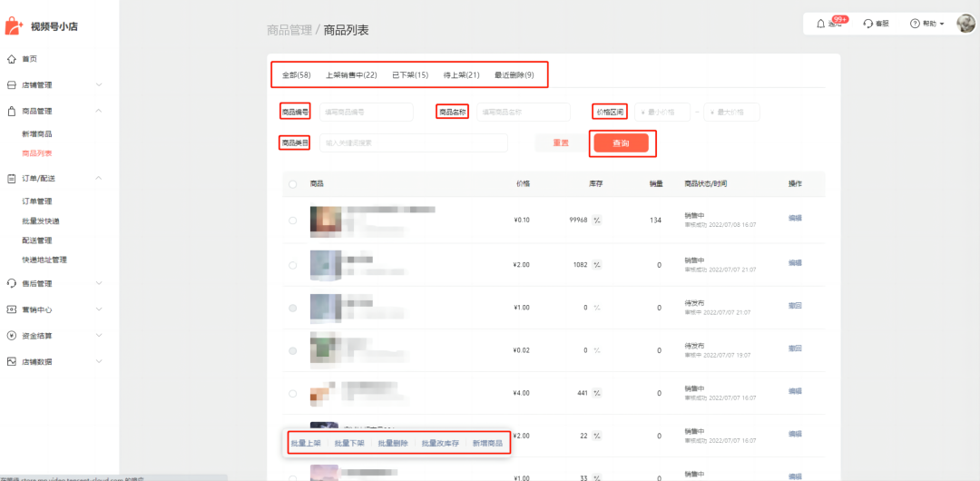Open 快递地址管理 in the sidebar
The image size is (980, 481).
(44, 260)
